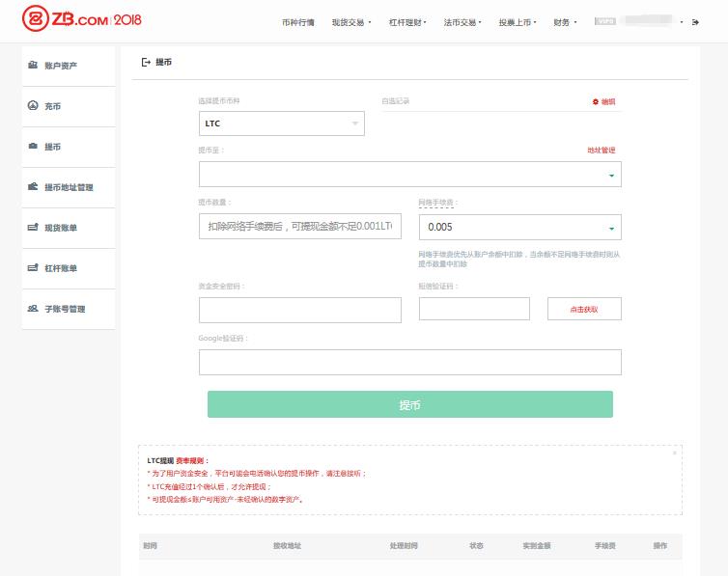Click the 账户资产 sidebar icon
Viewport: 728px width, 576px height.
click(33, 66)
